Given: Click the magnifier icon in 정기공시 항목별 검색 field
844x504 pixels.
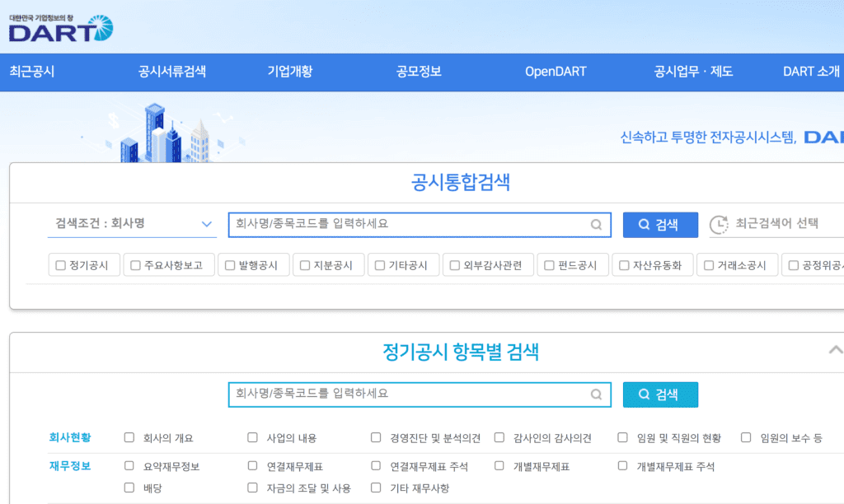Looking at the screenshot, I should (x=595, y=394).
